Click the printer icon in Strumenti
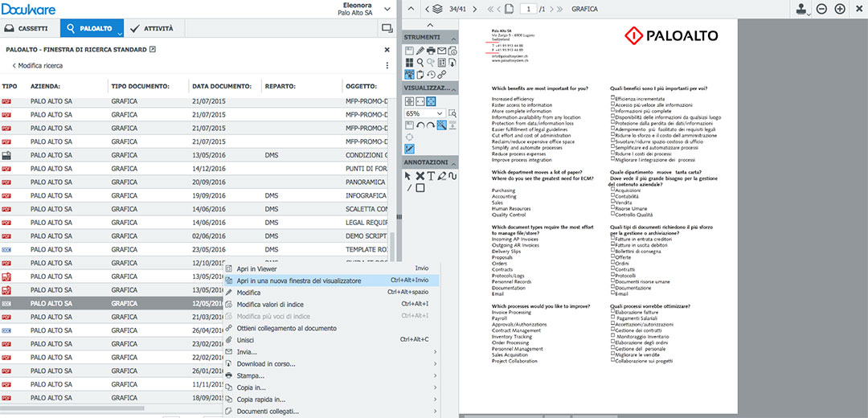The image size is (868, 418). [x=431, y=51]
